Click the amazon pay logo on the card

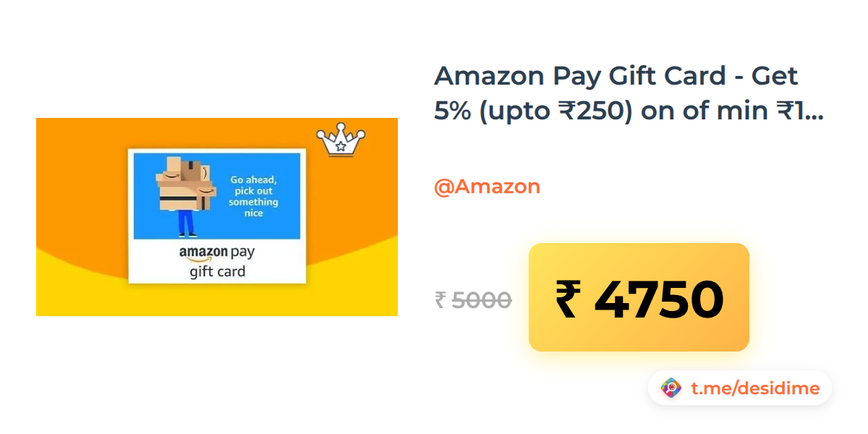coord(217,255)
